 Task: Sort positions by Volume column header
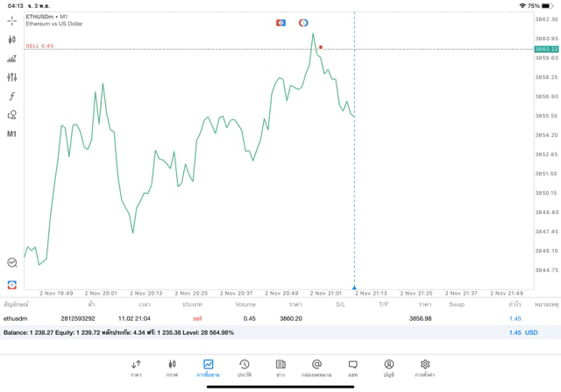click(245, 304)
